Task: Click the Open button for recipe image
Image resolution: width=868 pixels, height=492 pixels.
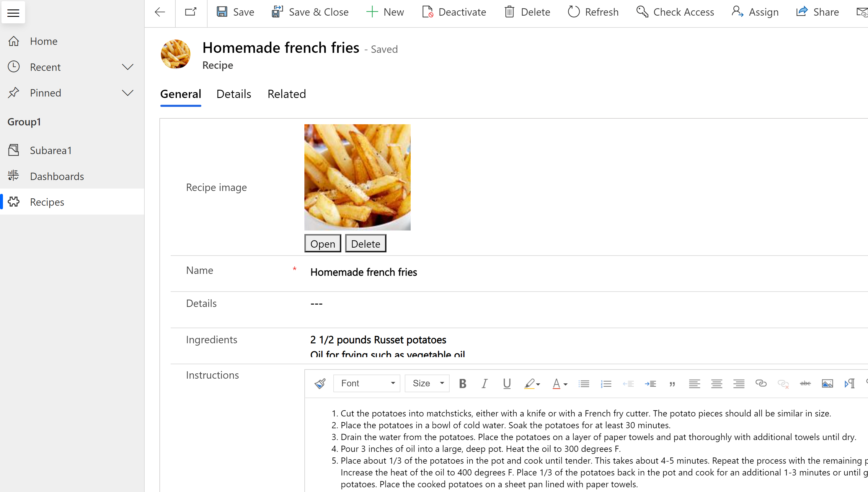Action: click(322, 243)
